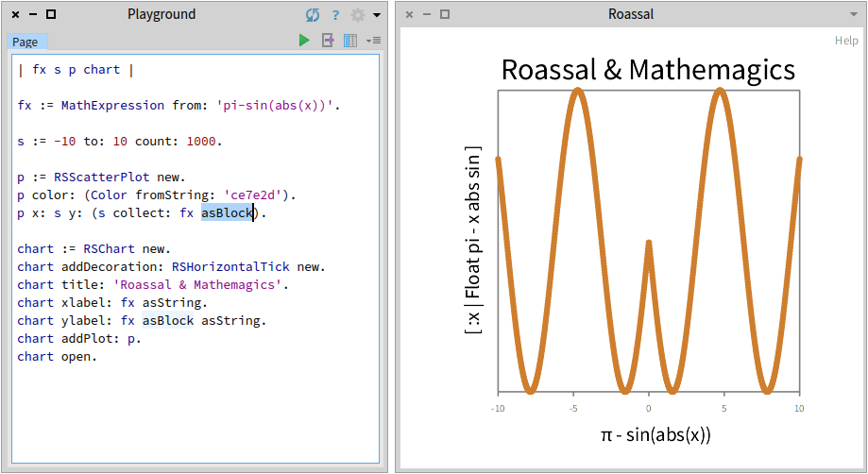Click the publish/export page icon in Playground
This screenshot has width=868, height=474.
point(328,41)
